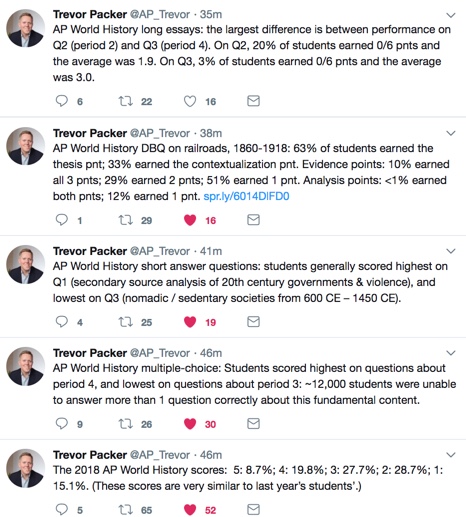The height and width of the screenshot is (517, 466).
Task: Unlike the short answer tweet with 19 likes
Action: (x=190, y=322)
